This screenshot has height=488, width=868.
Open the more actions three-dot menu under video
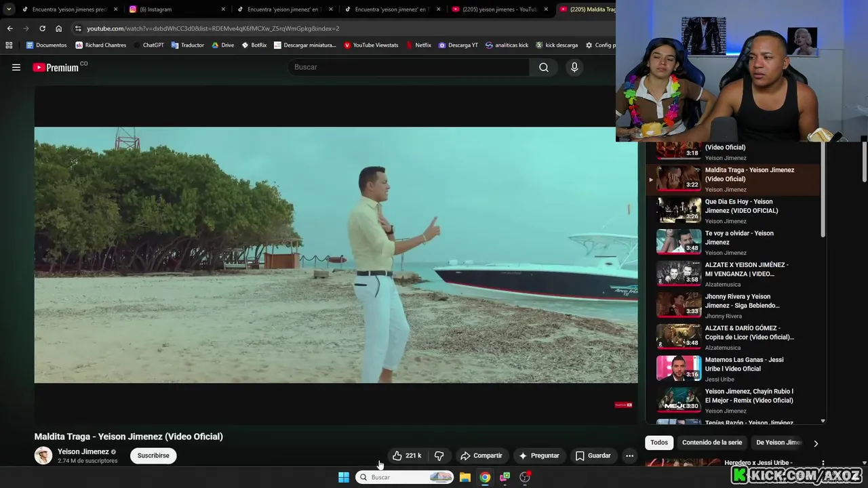629,455
